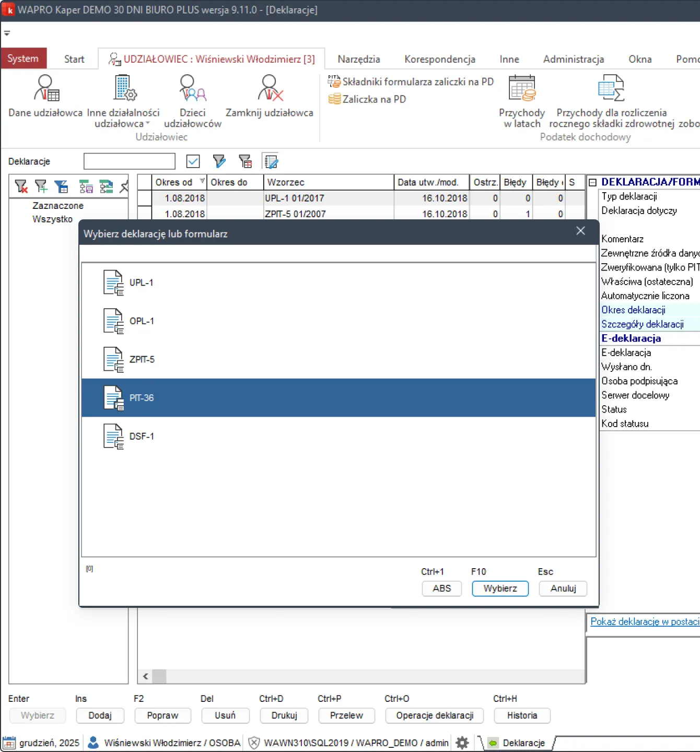Click blue funnel table icon in left panel
The image size is (700, 752).
tap(61, 186)
